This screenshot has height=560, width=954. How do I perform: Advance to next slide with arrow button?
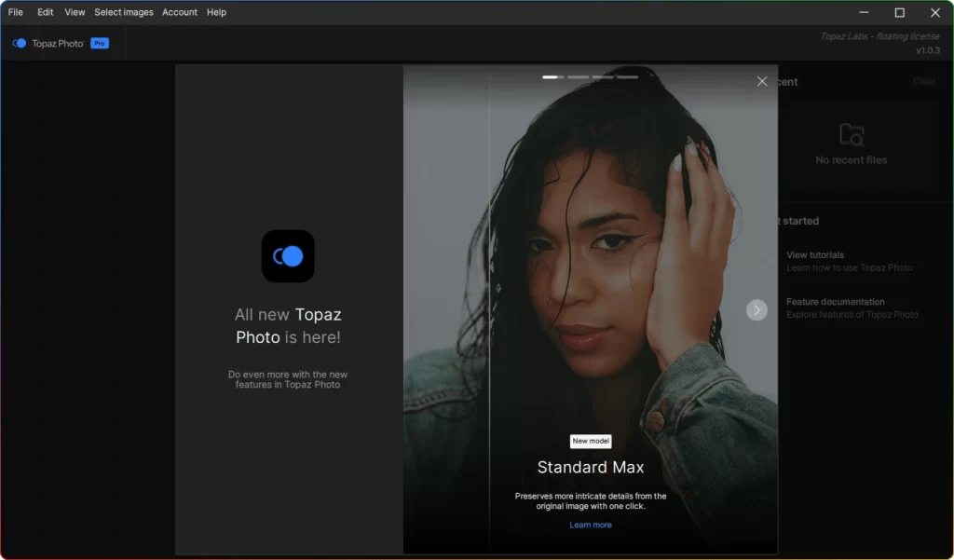click(756, 309)
